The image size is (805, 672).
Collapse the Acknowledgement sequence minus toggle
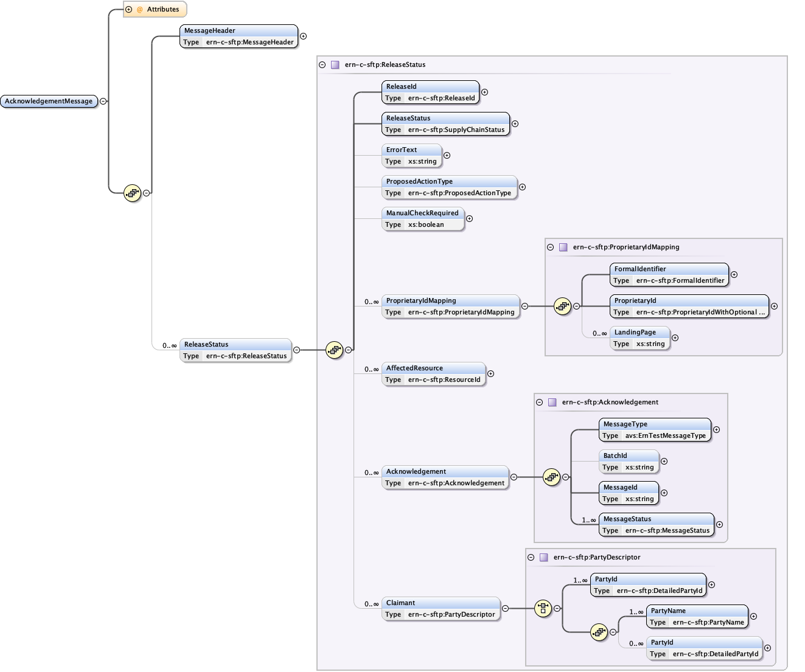click(565, 477)
